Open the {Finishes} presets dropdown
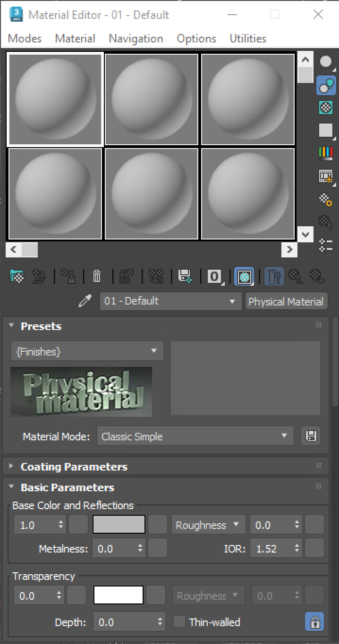The image size is (339, 644). coord(87,351)
